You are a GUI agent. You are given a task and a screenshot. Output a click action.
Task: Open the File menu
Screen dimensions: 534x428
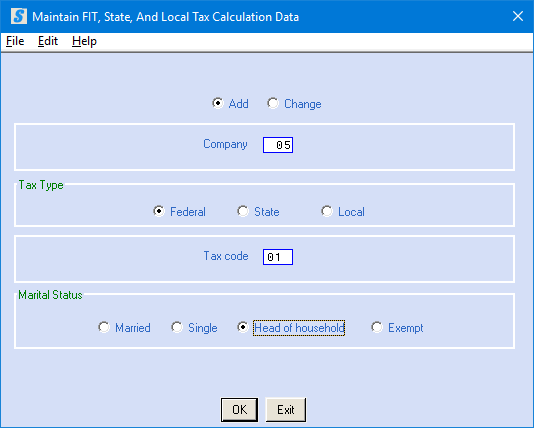click(x=15, y=41)
